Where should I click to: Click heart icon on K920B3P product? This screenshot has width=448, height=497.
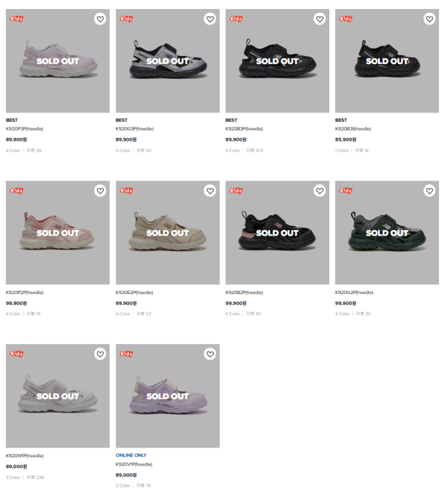pyautogui.click(x=320, y=19)
